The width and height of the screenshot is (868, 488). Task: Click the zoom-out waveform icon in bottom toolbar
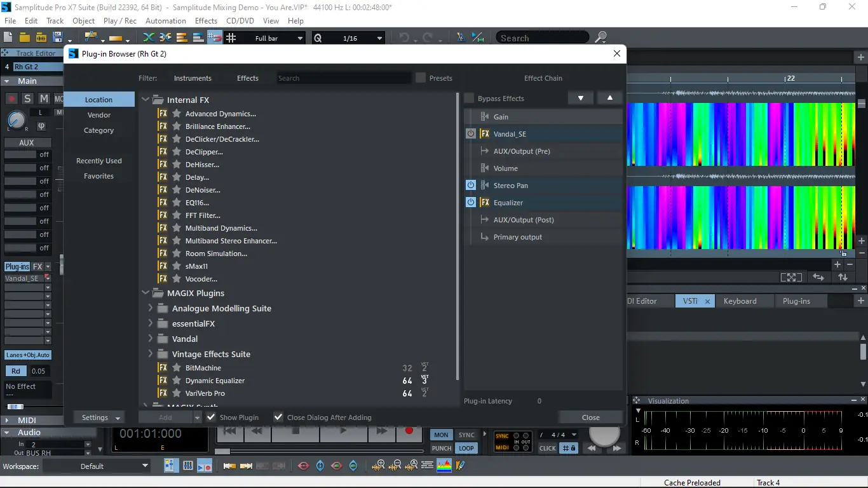[397, 466]
